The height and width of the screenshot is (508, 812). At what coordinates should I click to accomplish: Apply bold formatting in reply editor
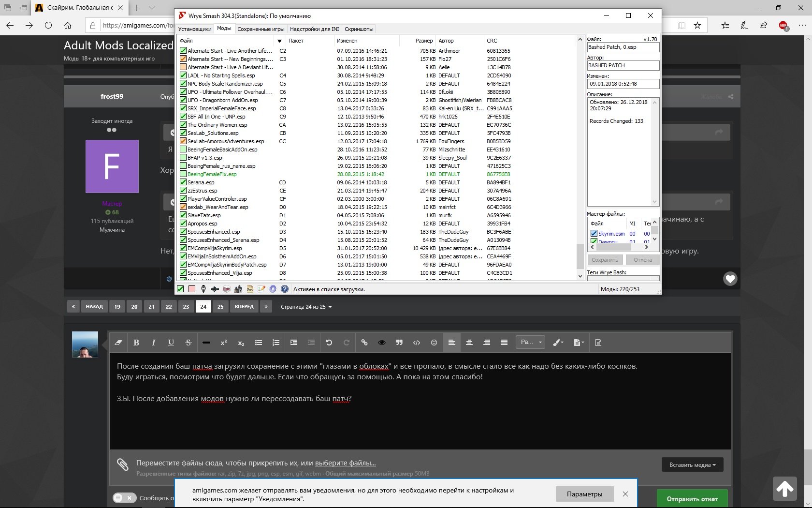point(136,343)
